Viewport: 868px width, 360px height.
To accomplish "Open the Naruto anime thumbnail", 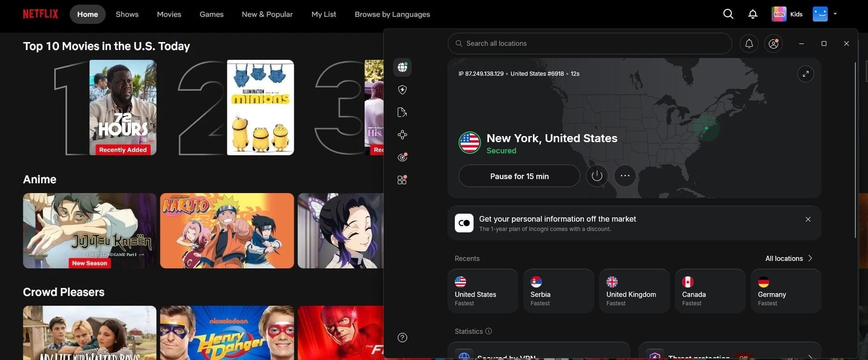I will pos(227,231).
